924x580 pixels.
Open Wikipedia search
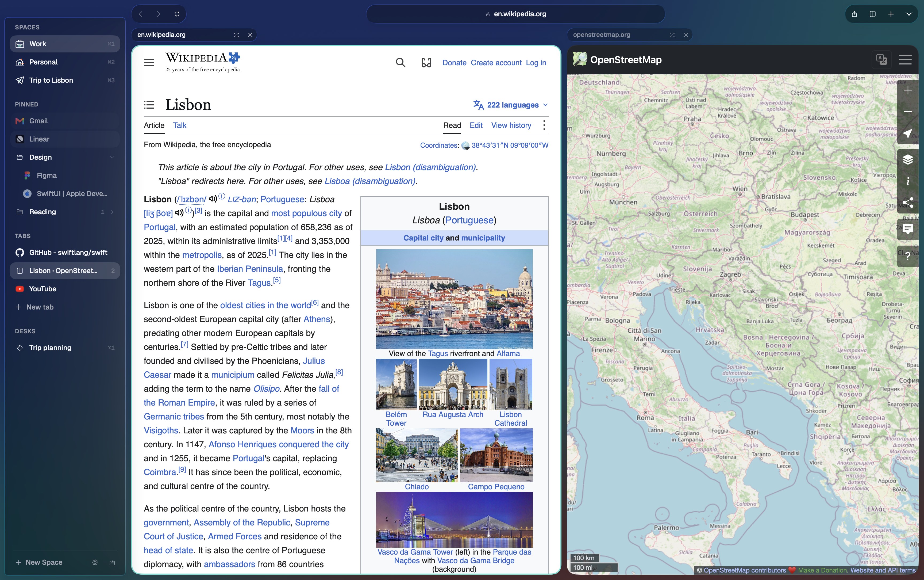401,63
